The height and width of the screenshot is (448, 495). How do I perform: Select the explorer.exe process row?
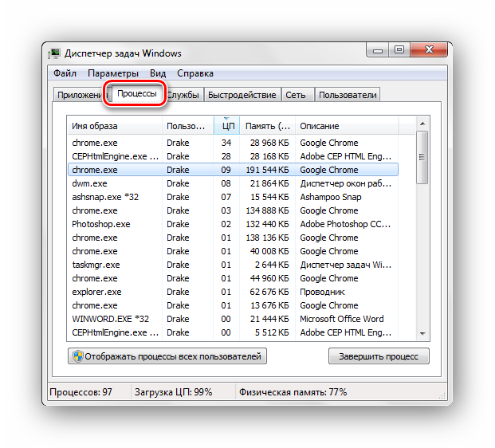pos(233,292)
